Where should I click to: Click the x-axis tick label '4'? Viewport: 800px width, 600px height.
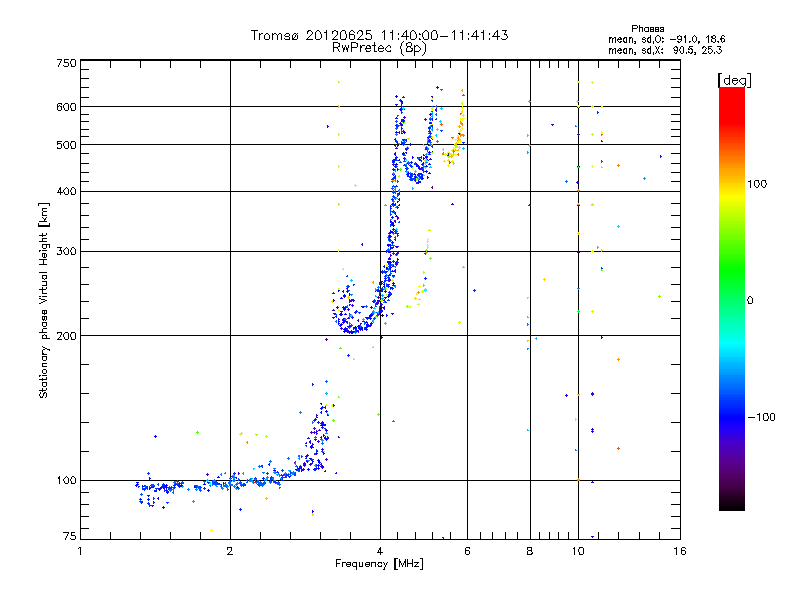click(x=380, y=551)
